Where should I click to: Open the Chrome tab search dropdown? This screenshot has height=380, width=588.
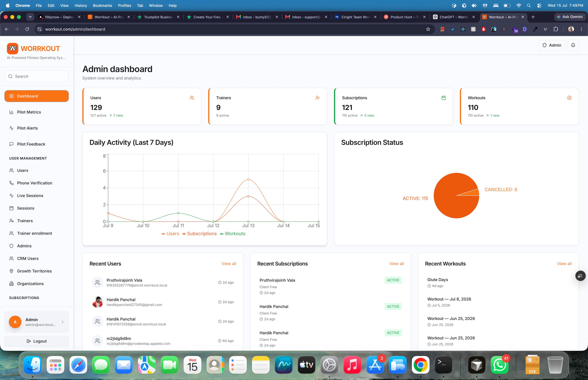30,17
